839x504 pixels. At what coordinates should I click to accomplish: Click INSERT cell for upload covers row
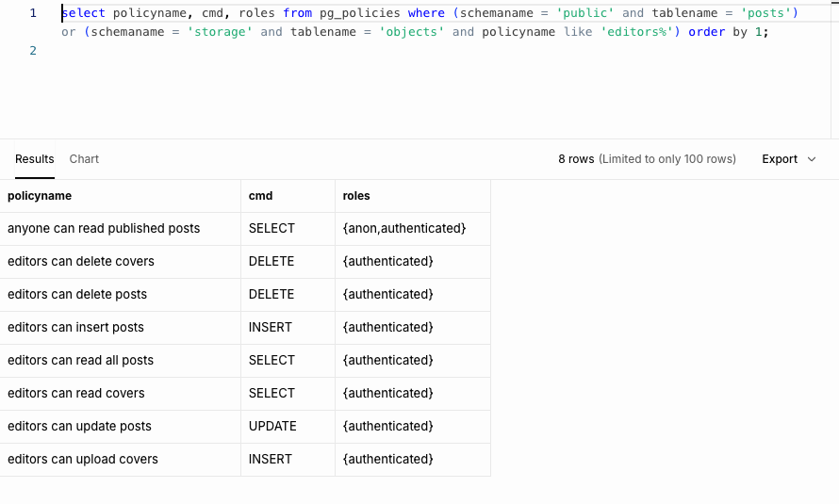pos(288,460)
